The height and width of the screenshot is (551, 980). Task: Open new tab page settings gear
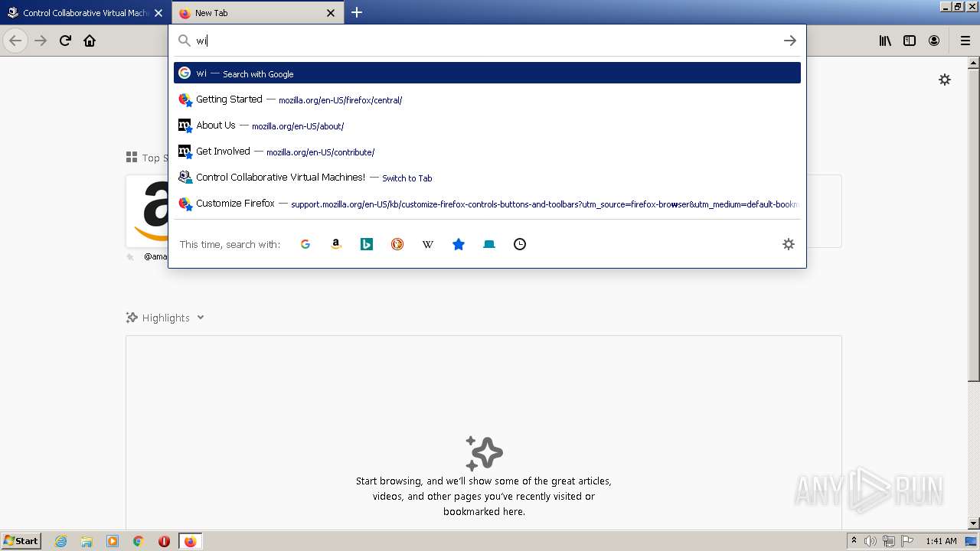[x=945, y=80]
